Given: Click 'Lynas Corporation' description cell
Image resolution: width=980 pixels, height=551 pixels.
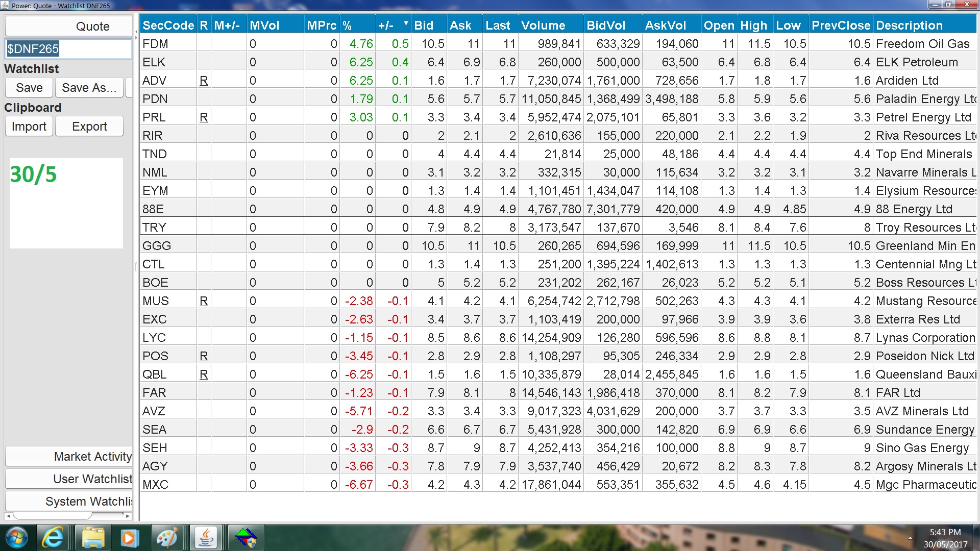Looking at the screenshot, I should pos(925,338).
